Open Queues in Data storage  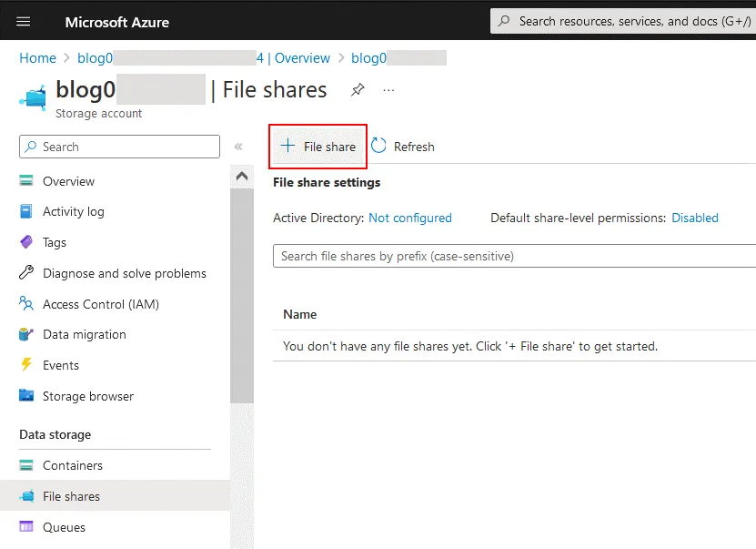64,527
